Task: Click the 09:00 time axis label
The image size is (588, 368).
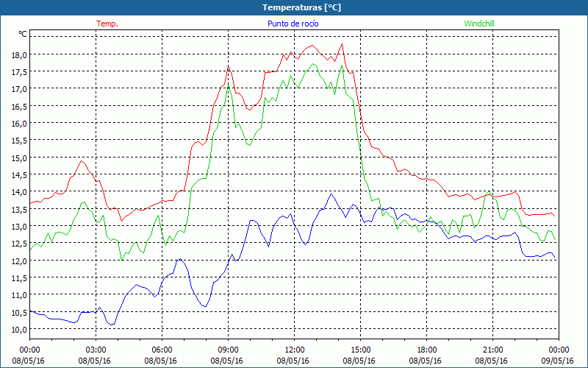Action: (229, 350)
